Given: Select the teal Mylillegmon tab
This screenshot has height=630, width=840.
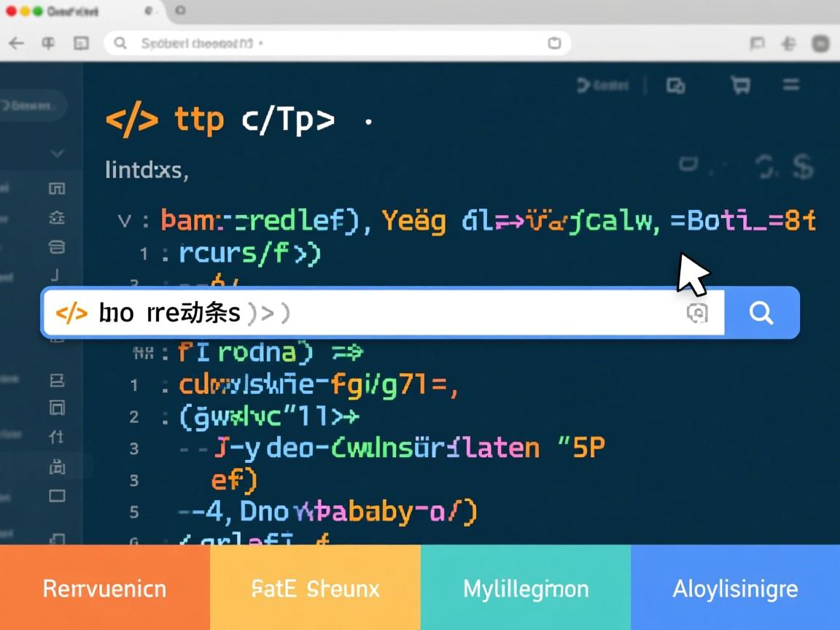Looking at the screenshot, I should 525,588.
